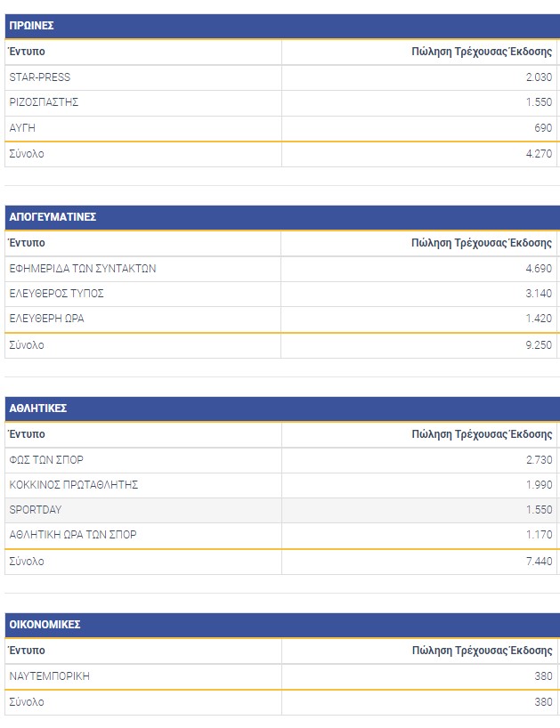This screenshot has width=560, height=728.
Task: Click the 7.440 sports total value
Action: [539, 562]
